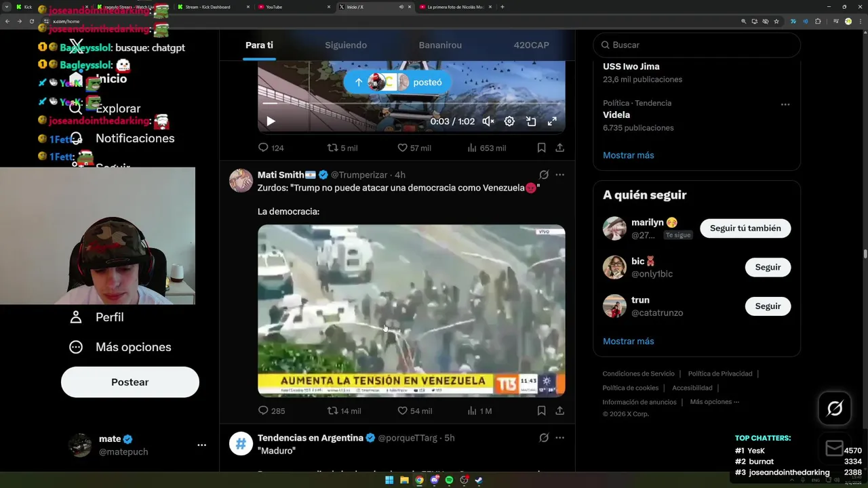Open Política de Privacidad link
The image size is (868, 488).
(720, 373)
